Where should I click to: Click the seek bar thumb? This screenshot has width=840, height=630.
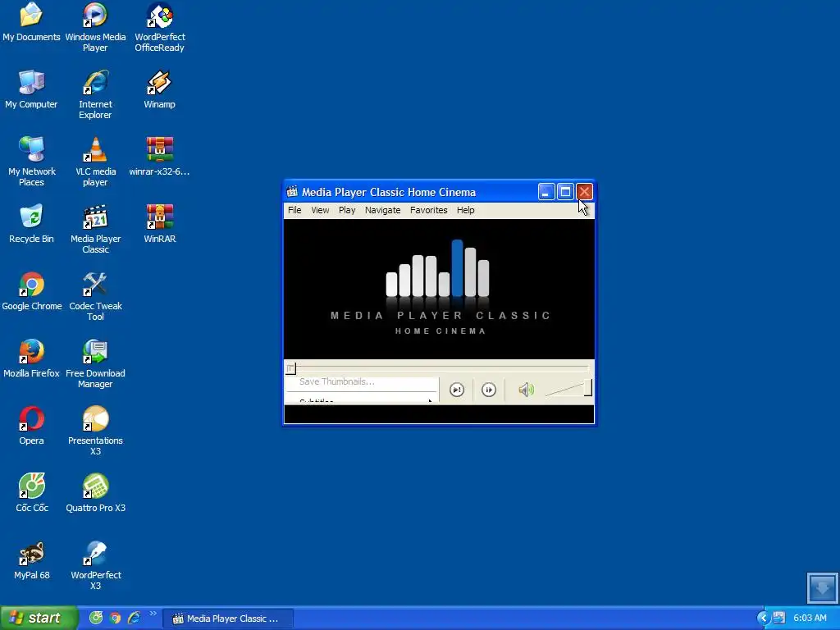[290, 368]
